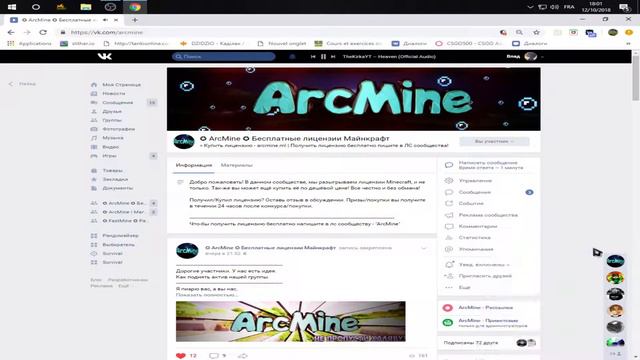Open a new browser tab
The image size is (640, 360).
(135, 20)
